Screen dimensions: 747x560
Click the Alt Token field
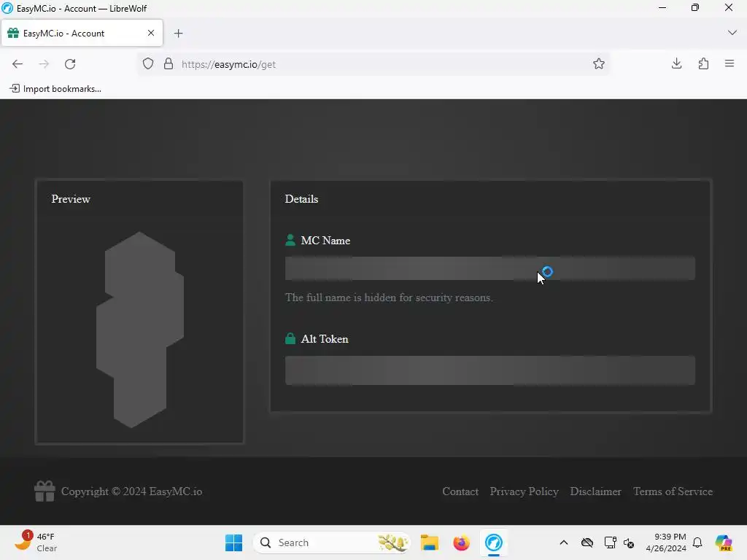click(489, 370)
